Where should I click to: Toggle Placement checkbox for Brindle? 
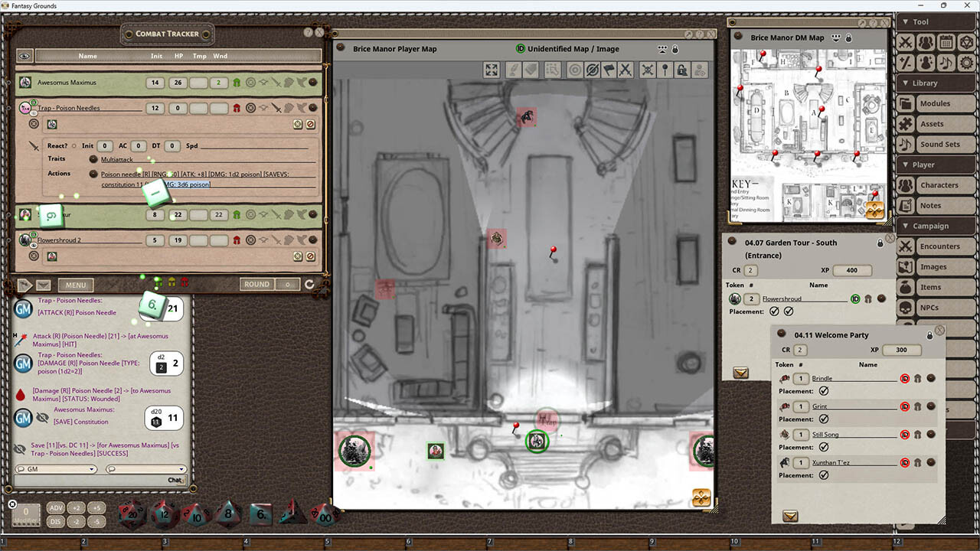[x=825, y=391]
